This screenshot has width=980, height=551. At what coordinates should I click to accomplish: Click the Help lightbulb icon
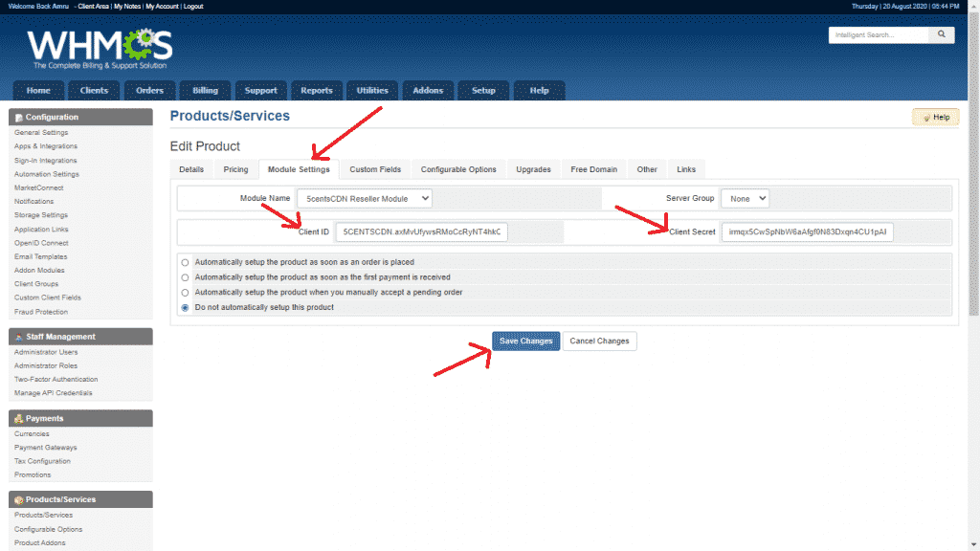pyautogui.click(x=926, y=118)
